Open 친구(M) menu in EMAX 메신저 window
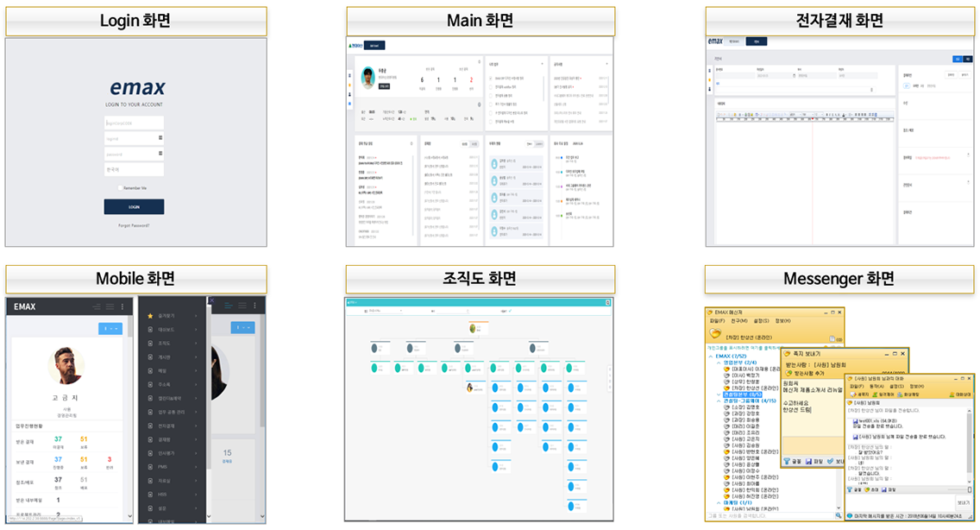 click(738, 321)
